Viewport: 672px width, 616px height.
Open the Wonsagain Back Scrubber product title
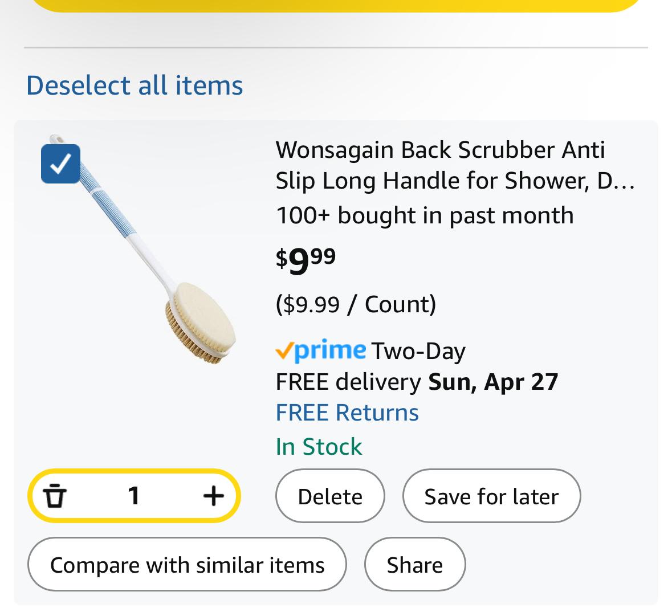455,165
